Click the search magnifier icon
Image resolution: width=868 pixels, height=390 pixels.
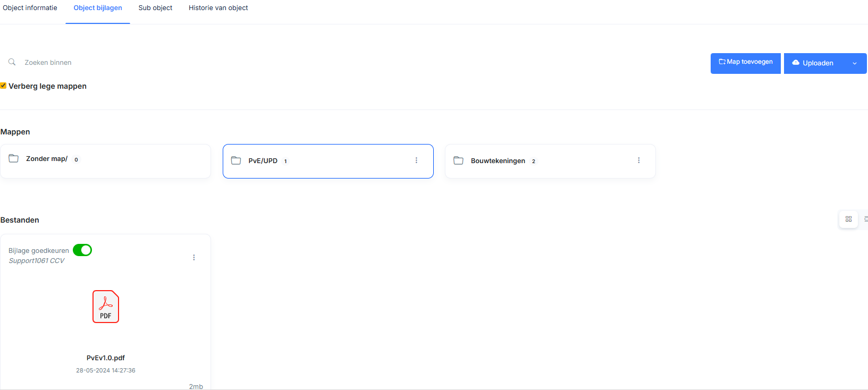coord(12,62)
